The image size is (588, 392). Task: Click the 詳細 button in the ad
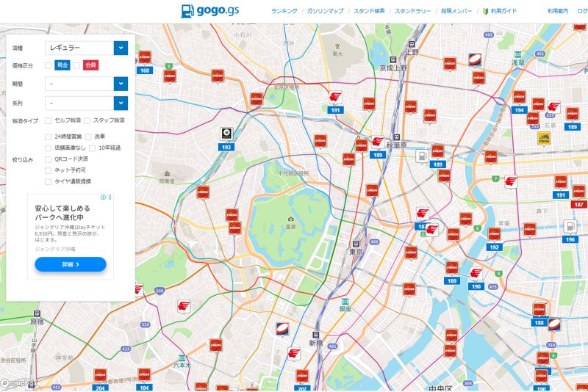[71, 264]
